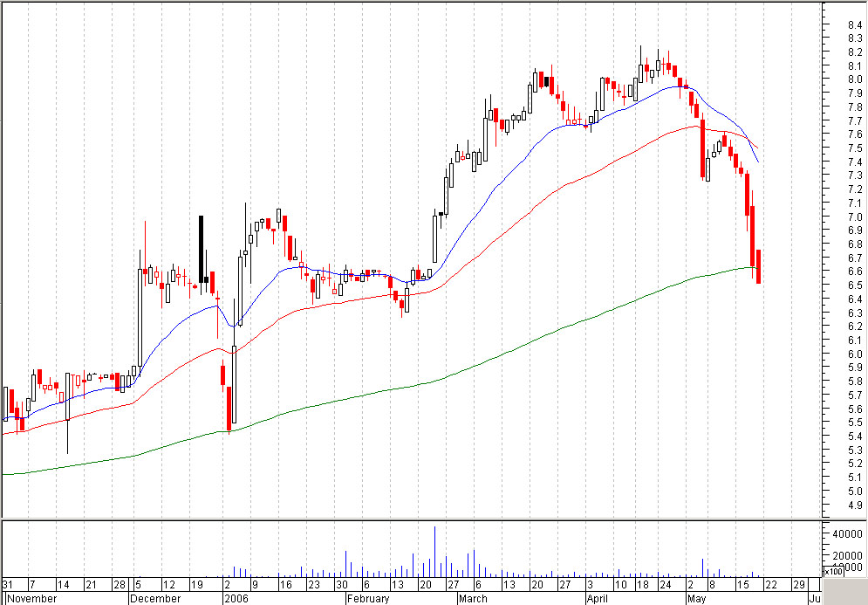Click the tallest volume bar in late February
868x605 pixels.
(x=435, y=552)
